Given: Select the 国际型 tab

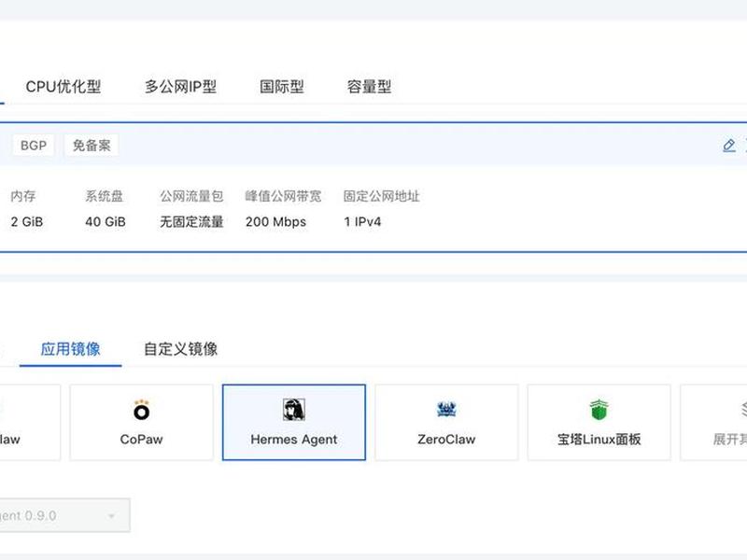Looking at the screenshot, I should (282, 87).
